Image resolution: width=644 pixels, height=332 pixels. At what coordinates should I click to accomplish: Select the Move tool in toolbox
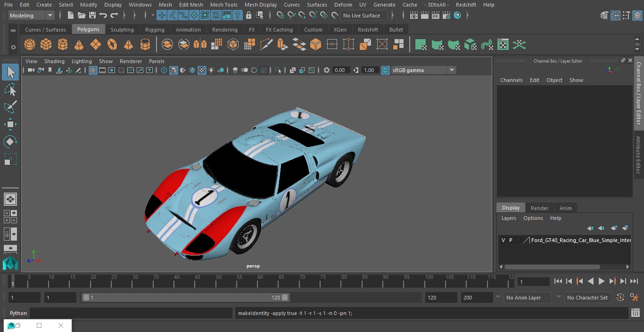pos(10,124)
